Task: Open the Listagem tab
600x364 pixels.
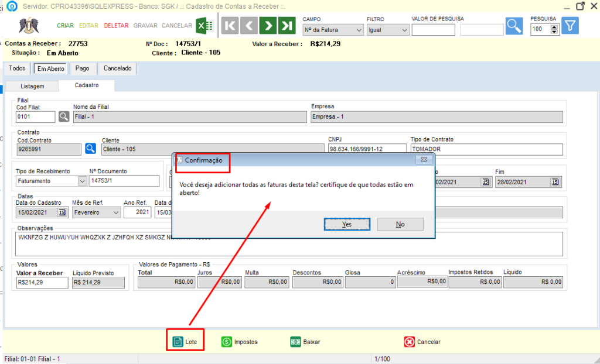Action: pos(33,87)
